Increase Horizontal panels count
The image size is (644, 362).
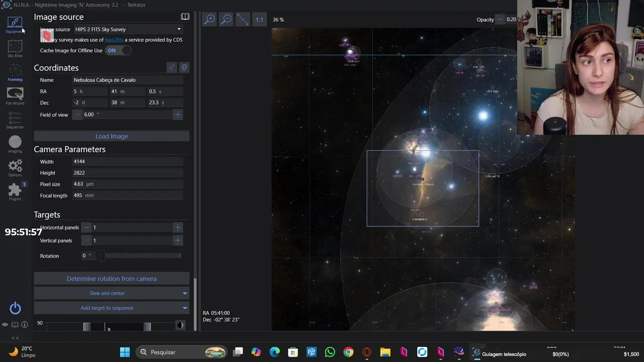178,227
